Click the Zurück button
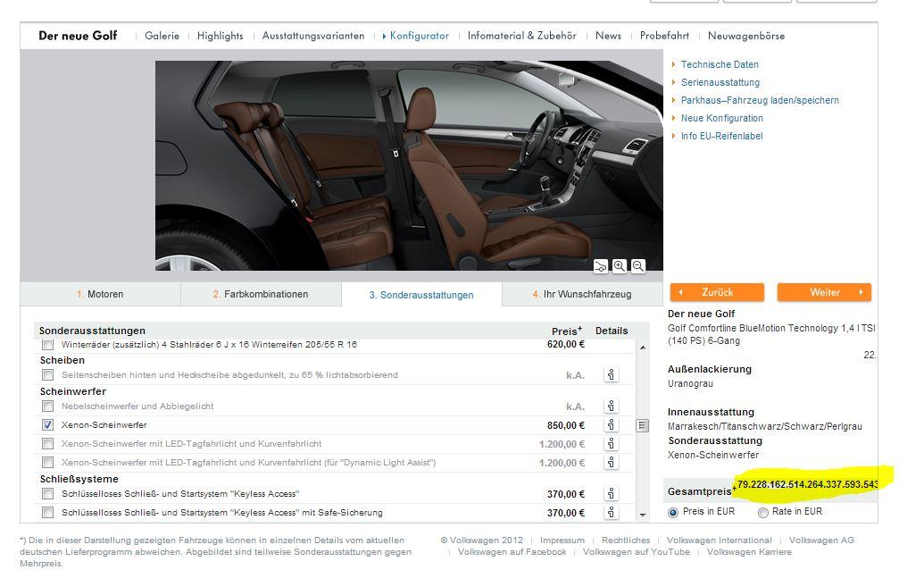The image size is (924, 570). [x=717, y=292]
